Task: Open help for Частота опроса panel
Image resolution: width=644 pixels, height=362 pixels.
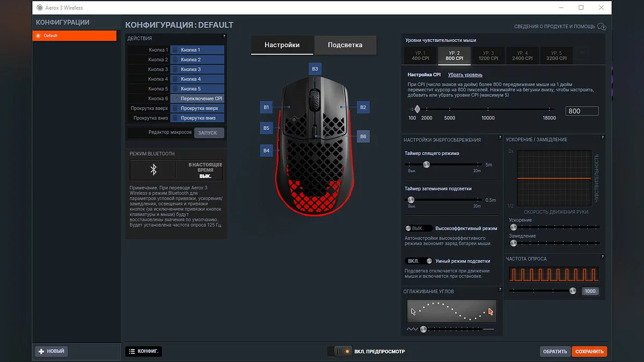Action: 603,257
